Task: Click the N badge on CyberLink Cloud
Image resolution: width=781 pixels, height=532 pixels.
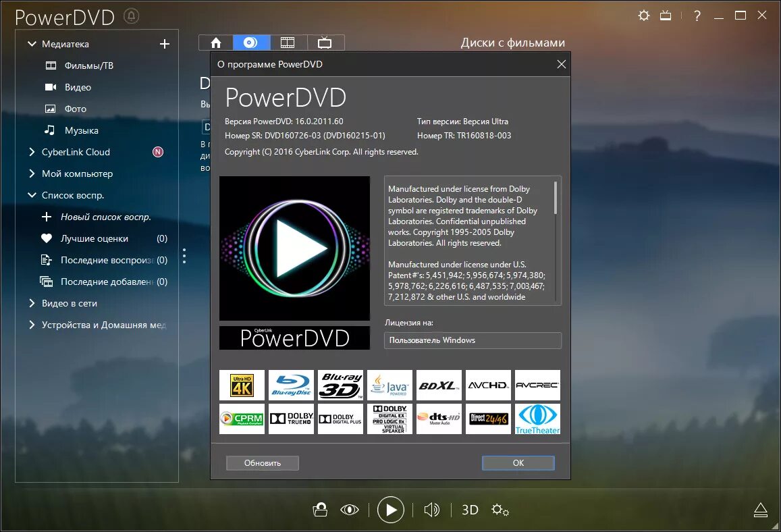Action: click(158, 152)
